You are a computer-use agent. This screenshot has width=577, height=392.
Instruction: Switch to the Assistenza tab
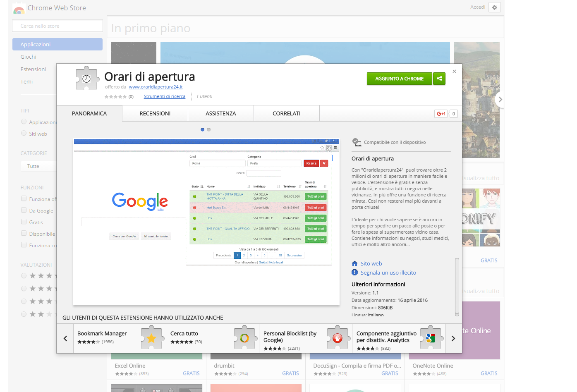(x=221, y=113)
